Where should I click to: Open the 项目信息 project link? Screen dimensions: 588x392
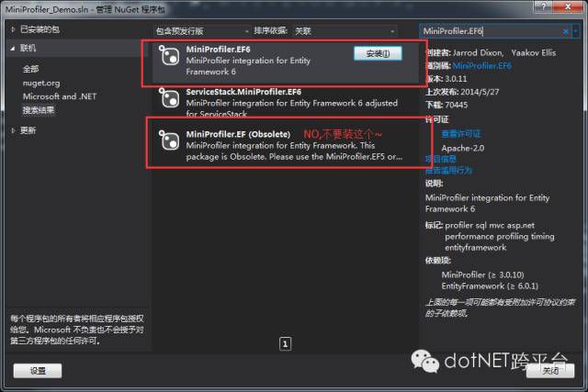coord(441,159)
